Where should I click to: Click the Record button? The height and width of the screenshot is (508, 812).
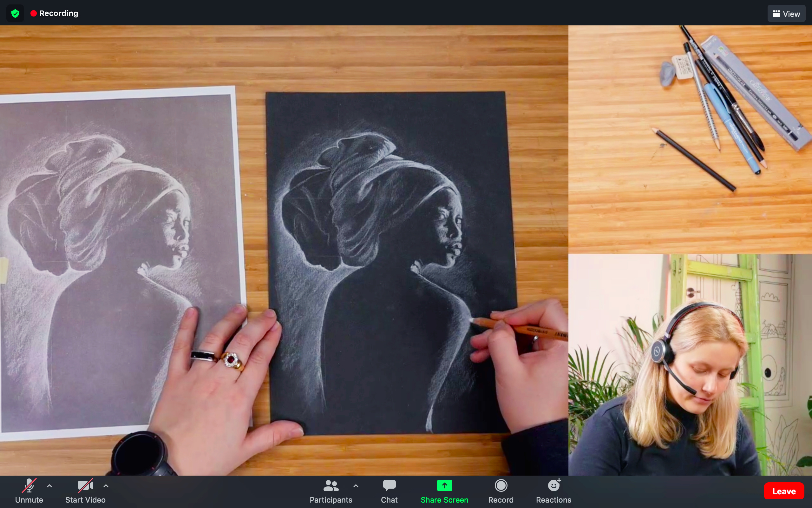501,491
